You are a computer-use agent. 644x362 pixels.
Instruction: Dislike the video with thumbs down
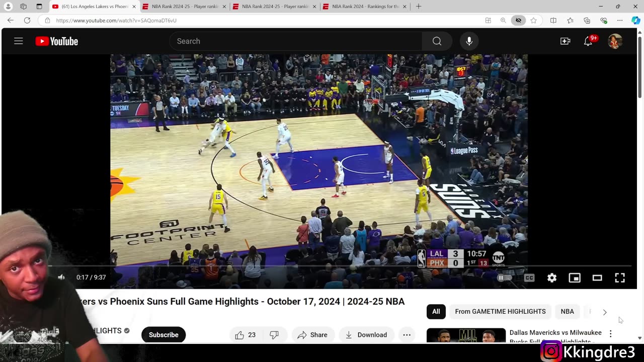274,335
